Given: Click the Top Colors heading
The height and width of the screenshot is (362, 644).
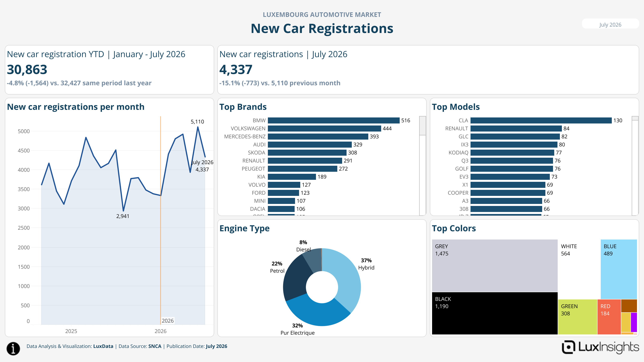Looking at the screenshot, I should (454, 228).
